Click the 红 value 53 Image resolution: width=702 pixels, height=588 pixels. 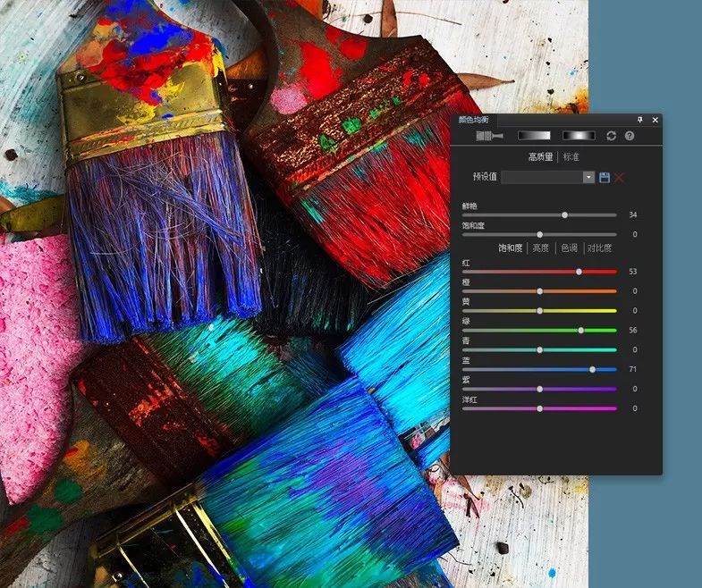(x=632, y=272)
